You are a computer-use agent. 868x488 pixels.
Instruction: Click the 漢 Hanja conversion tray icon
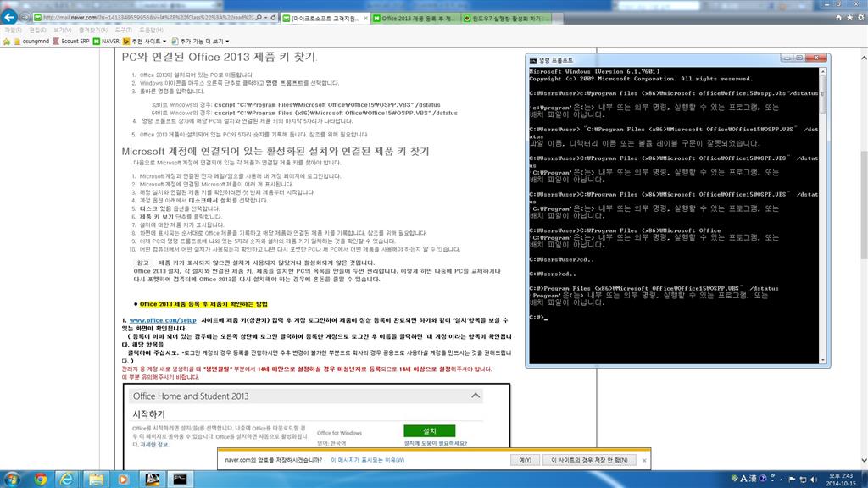tap(753, 479)
